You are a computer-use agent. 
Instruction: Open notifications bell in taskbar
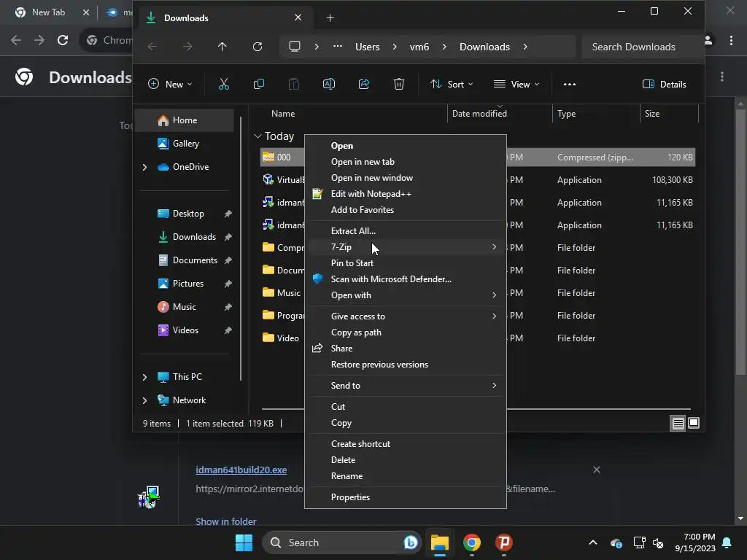pyautogui.click(x=727, y=542)
